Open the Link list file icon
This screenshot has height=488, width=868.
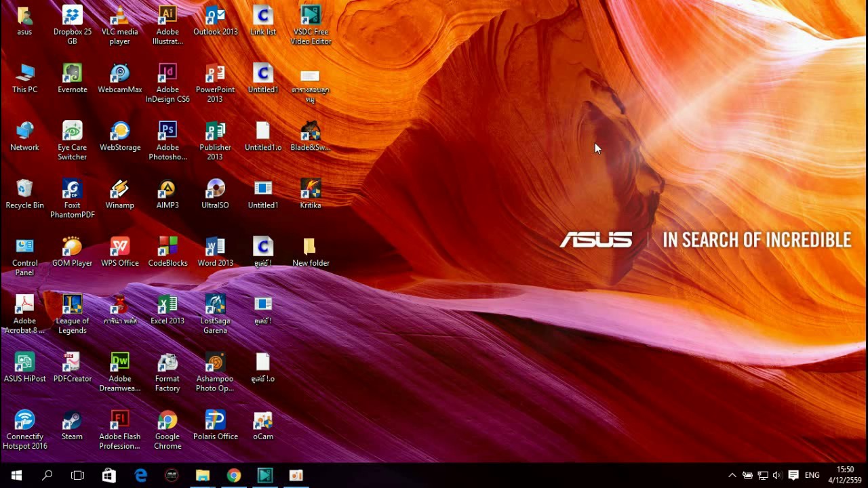coord(263,20)
